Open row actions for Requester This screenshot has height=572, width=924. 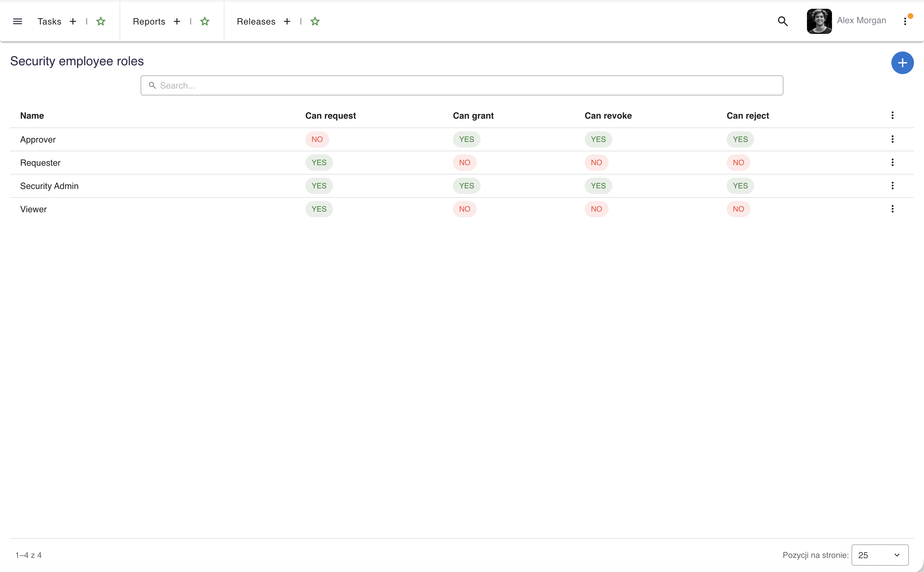click(x=892, y=162)
